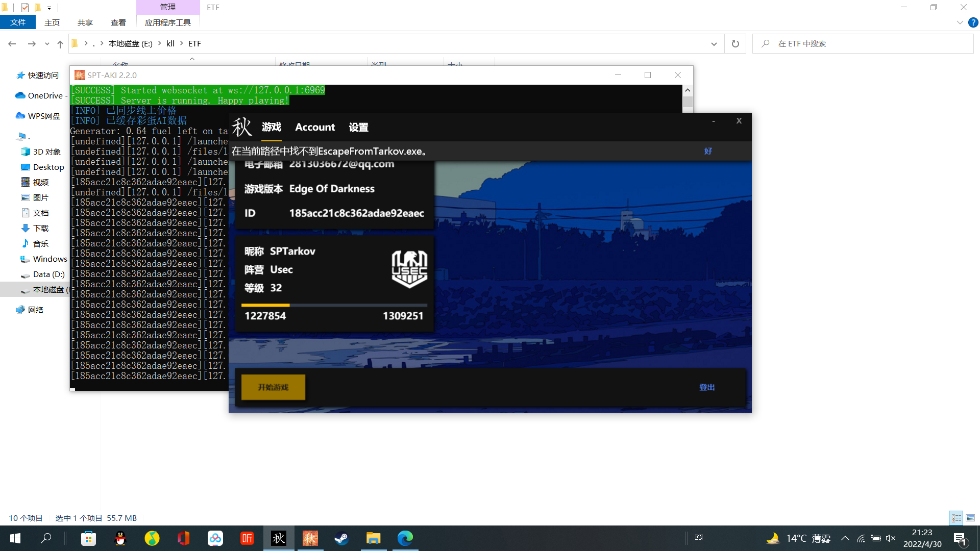Switch to large icons view layout
Screen dimensions: 980x551
(x=970, y=518)
